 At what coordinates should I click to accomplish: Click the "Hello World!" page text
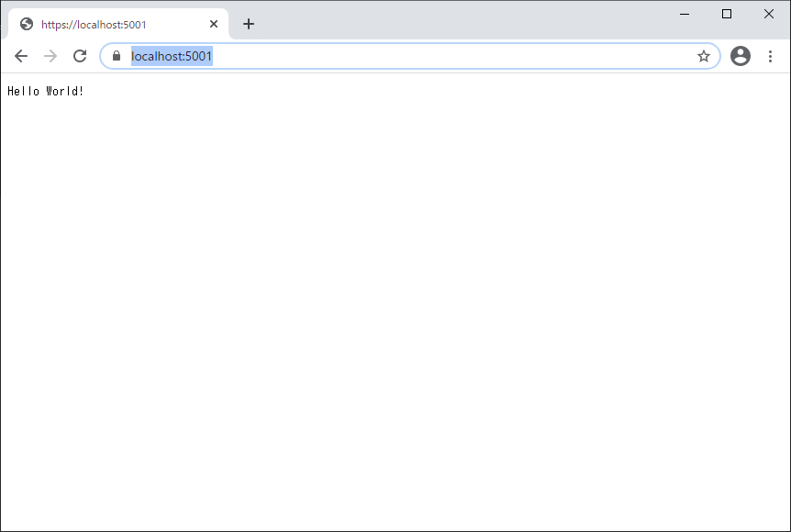(45, 92)
